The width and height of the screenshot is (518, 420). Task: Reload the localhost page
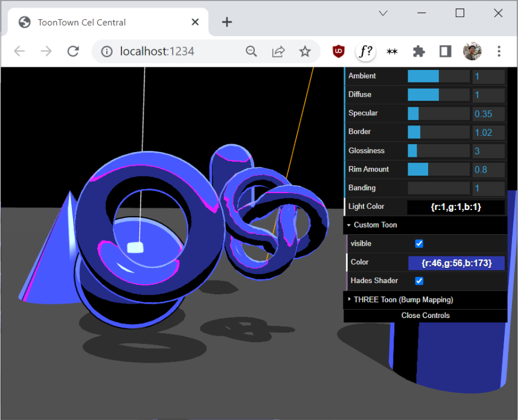point(73,51)
